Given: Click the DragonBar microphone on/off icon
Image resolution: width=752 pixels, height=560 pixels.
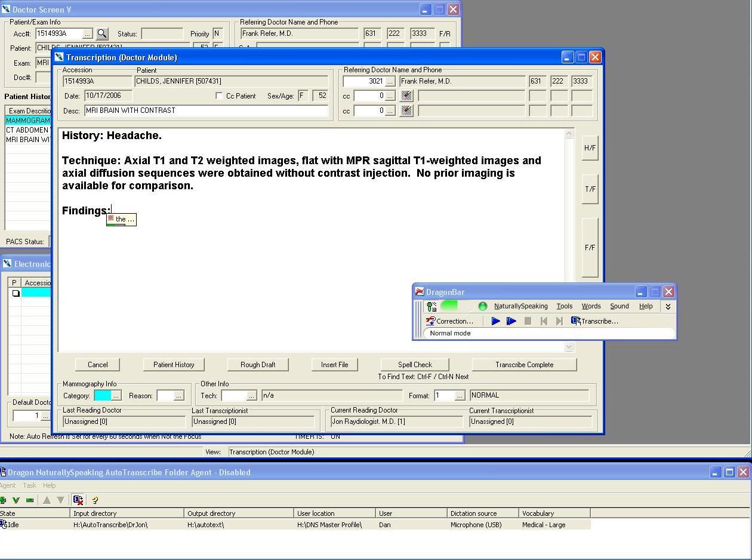Looking at the screenshot, I should (x=431, y=306).
